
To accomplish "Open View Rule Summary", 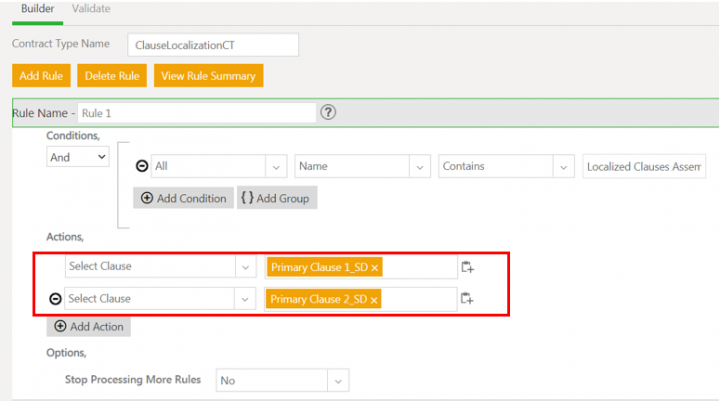I will (208, 76).
